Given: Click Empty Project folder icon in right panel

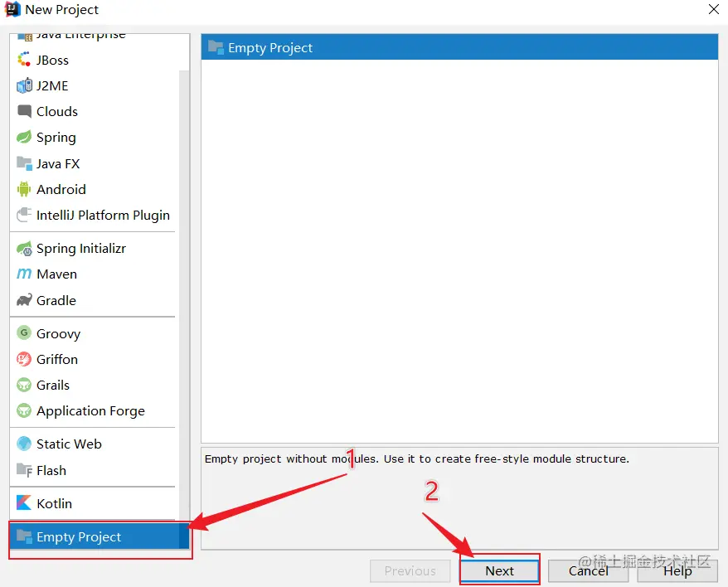Looking at the screenshot, I should [216, 47].
